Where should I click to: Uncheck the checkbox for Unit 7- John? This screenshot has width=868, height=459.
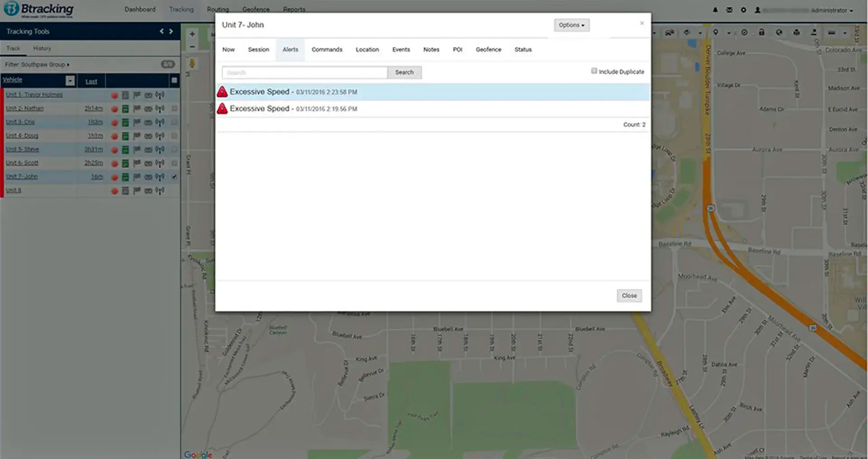coord(174,176)
